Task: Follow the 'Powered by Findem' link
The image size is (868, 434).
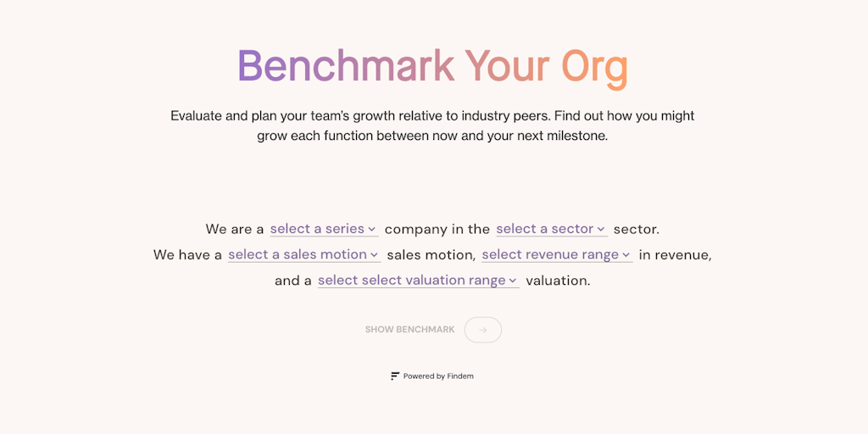Action: tap(438, 376)
